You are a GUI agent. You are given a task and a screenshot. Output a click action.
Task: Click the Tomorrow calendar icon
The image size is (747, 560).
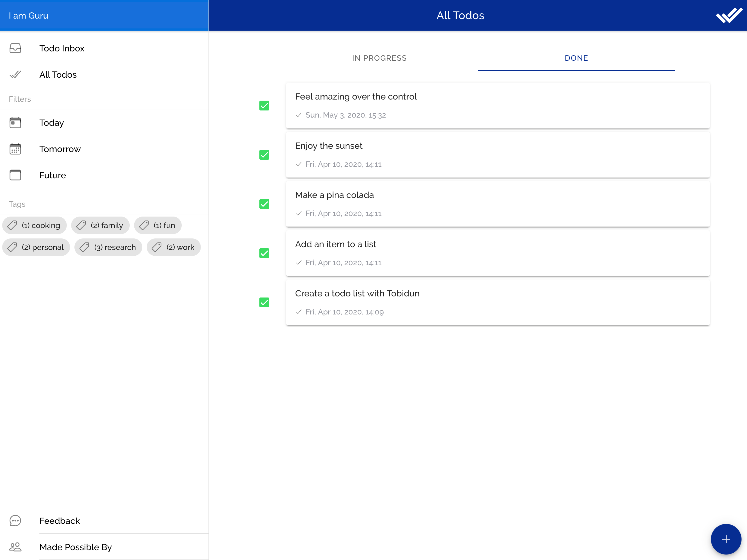pos(15,149)
